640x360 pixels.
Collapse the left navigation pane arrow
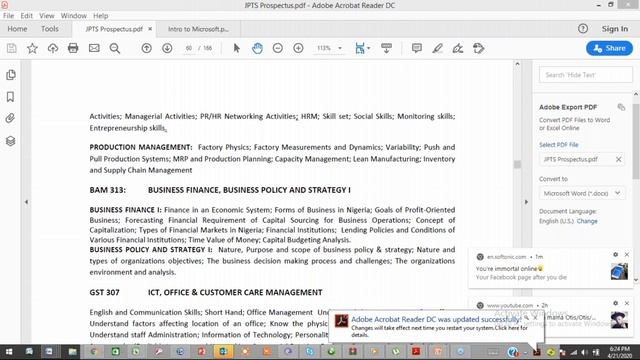(27, 202)
